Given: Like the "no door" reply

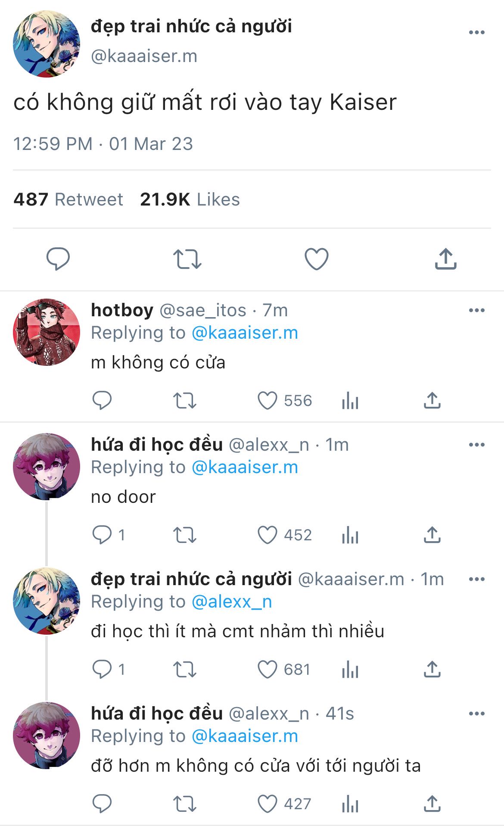Looking at the screenshot, I should click(267, 535).
